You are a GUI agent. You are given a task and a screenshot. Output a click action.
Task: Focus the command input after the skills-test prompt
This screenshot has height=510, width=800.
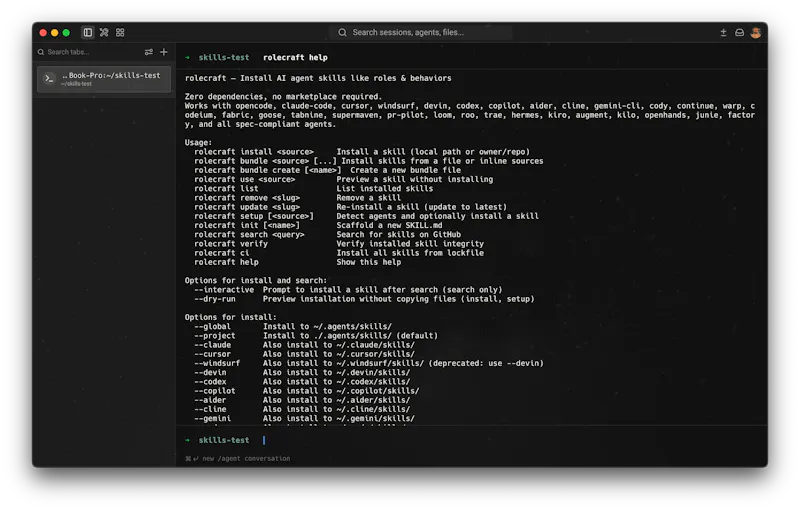510,440
